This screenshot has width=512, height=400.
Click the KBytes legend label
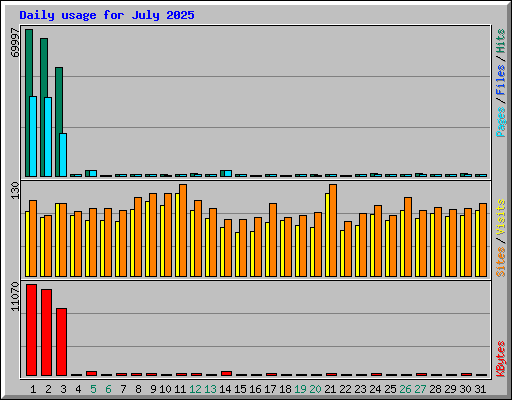(x=501, y=359)
